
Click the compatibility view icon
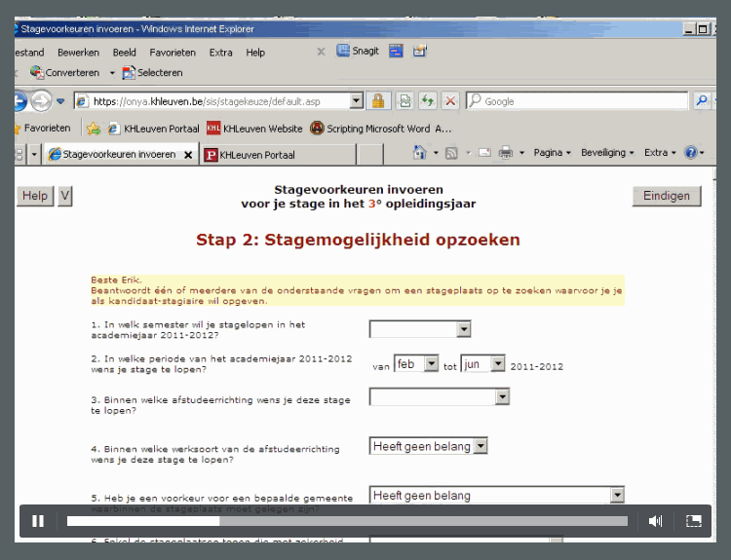tap(405, 100)
